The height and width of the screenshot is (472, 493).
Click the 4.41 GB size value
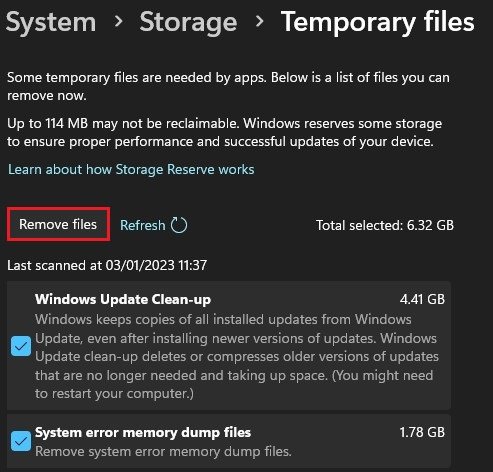(422, 299)
